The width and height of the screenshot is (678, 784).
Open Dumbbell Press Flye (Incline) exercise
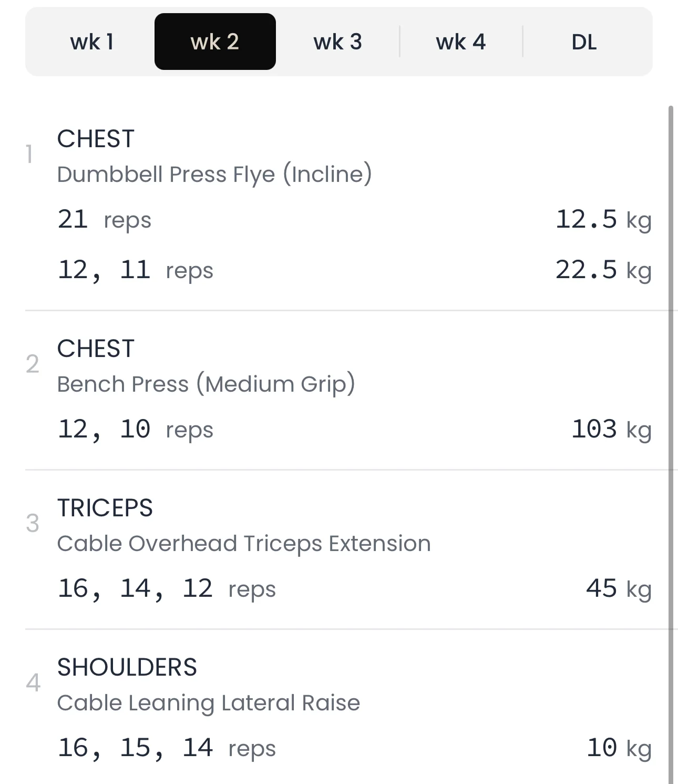point(214,174)
